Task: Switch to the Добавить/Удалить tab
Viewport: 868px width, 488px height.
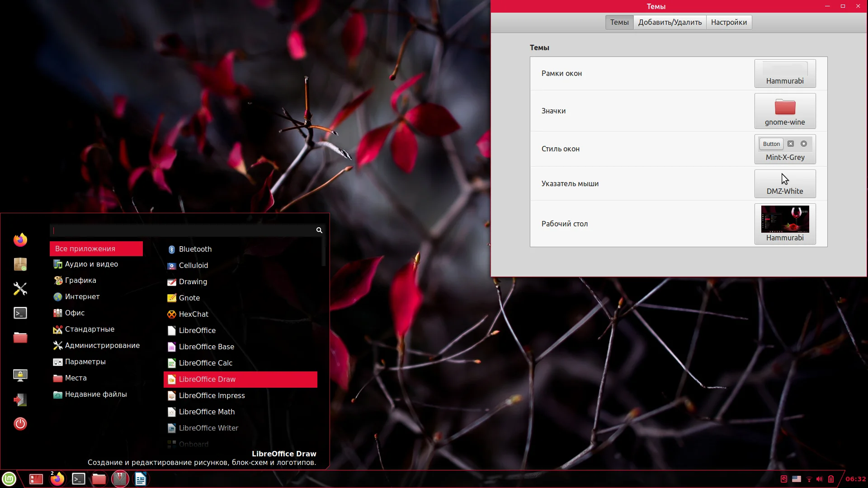Action: [670, 22]
